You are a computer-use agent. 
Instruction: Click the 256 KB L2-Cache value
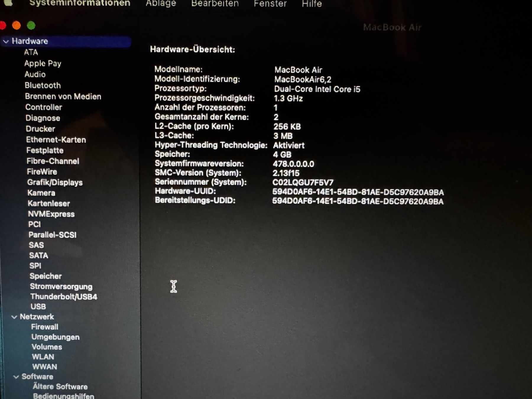(287, 127)
